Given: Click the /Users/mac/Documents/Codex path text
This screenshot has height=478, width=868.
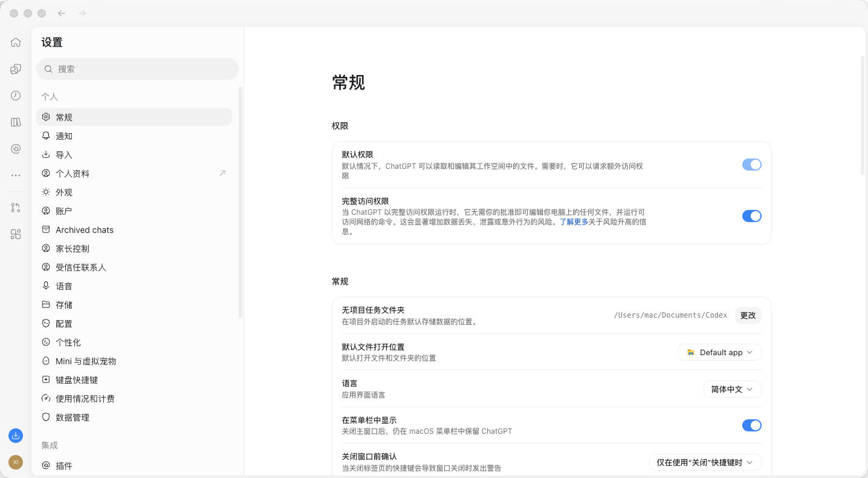Looking at the screenshot, I should click(670, 315).
